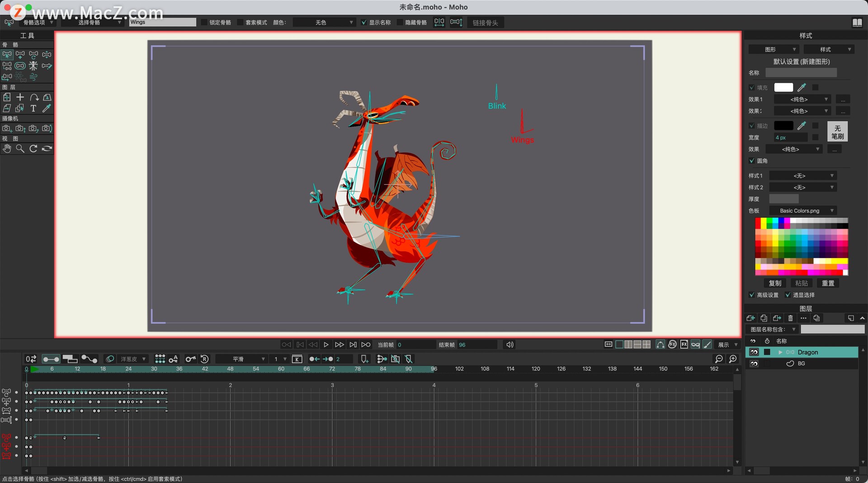
Task: Toggle the 透显选择 checkbox
Action: point(788,295)
